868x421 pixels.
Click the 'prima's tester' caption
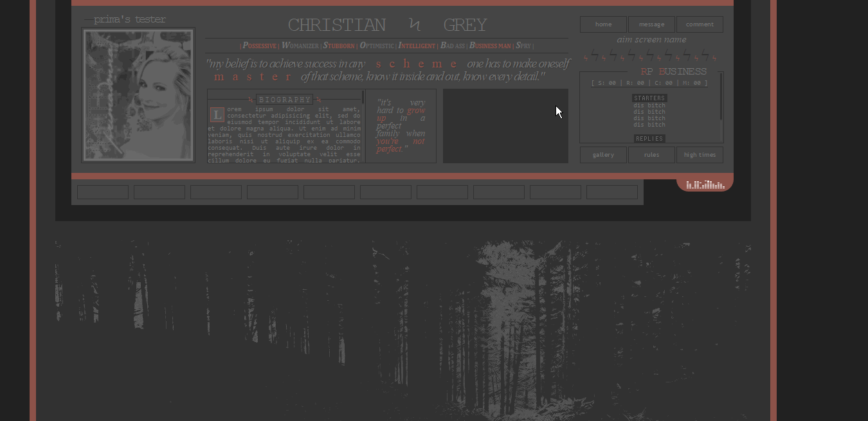click(x=130, y=19)
